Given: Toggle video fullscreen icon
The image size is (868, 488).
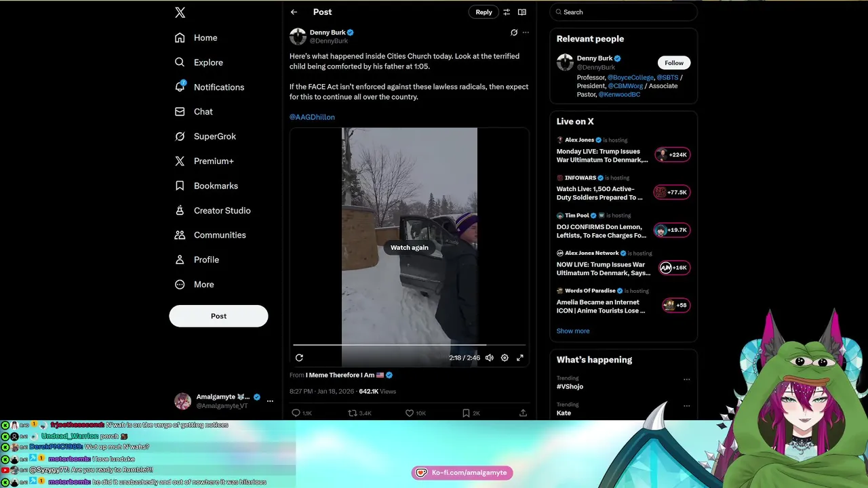Looking at the screenshot, I should point(520,358).
